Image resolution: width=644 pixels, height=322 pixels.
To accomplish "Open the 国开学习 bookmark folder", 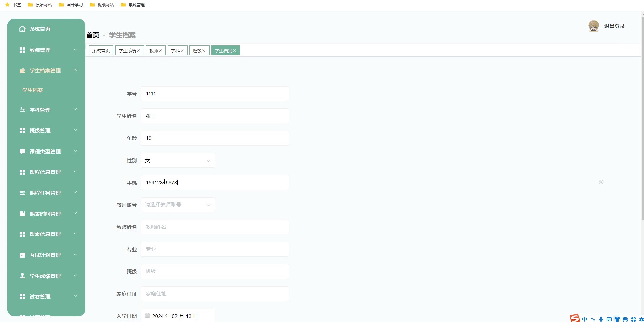I will pyautogui.click(x=71, y=5).
